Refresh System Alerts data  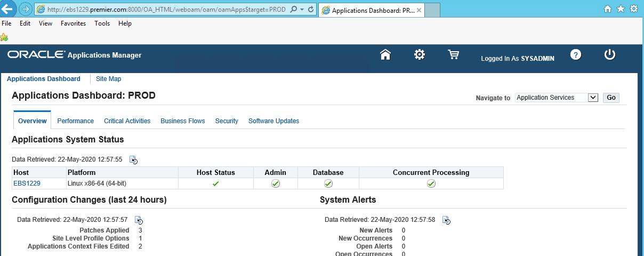tap(446, 220)
